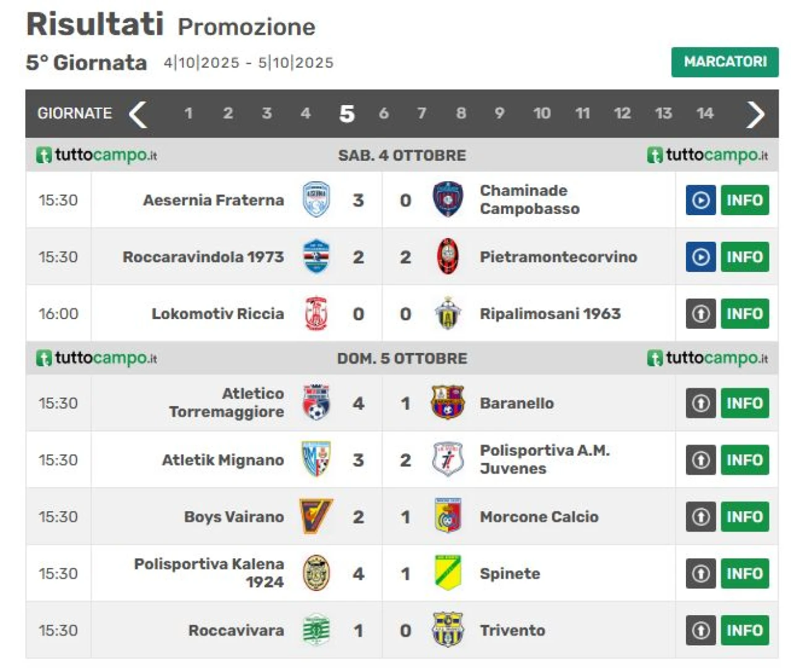Play the Roccaravindola 1973 match video

click(700, 257)
